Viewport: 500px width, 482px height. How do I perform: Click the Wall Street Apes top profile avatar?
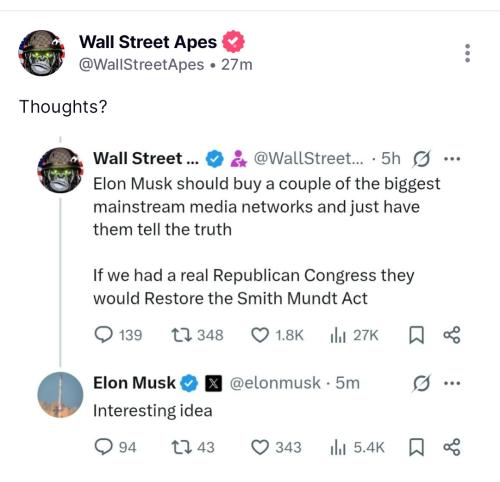pos(42,53)
